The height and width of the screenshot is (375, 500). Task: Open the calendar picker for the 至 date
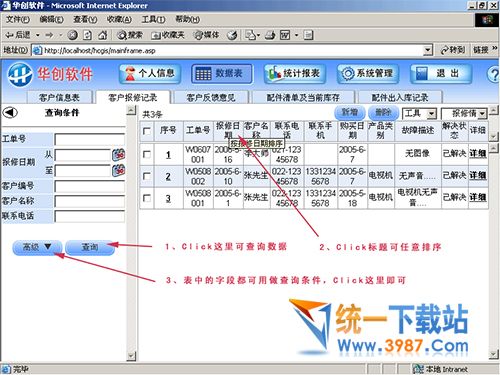point(118,170)
